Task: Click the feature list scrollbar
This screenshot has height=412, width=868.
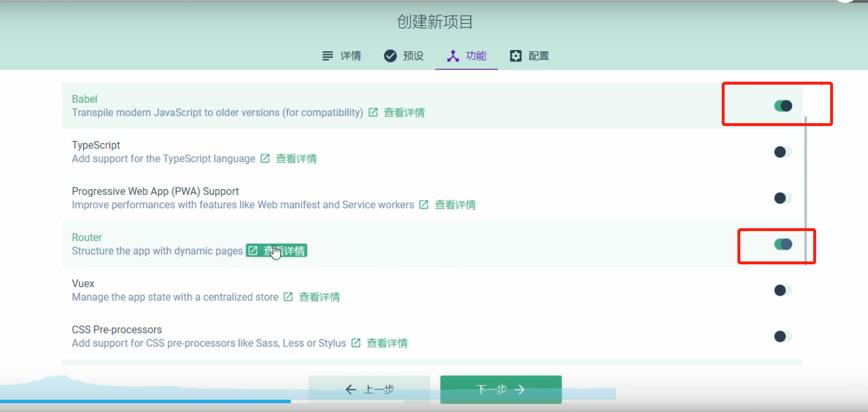Action: tap(806, 190)
